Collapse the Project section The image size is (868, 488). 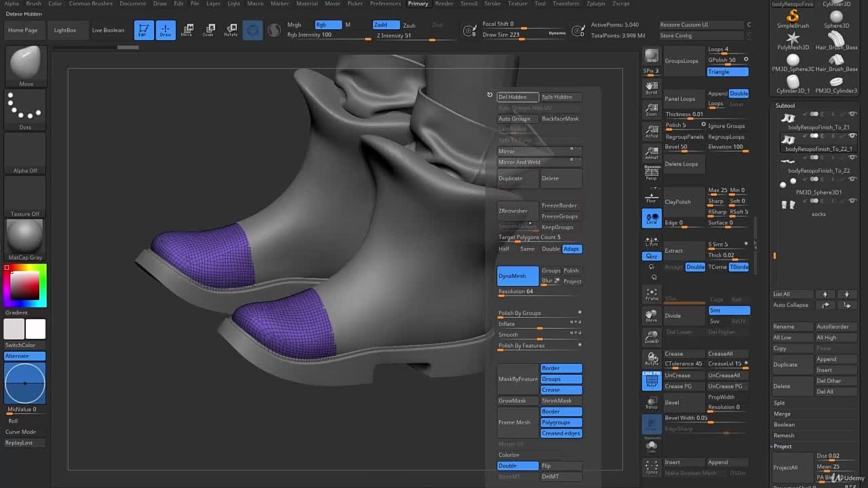click(783, 446)
